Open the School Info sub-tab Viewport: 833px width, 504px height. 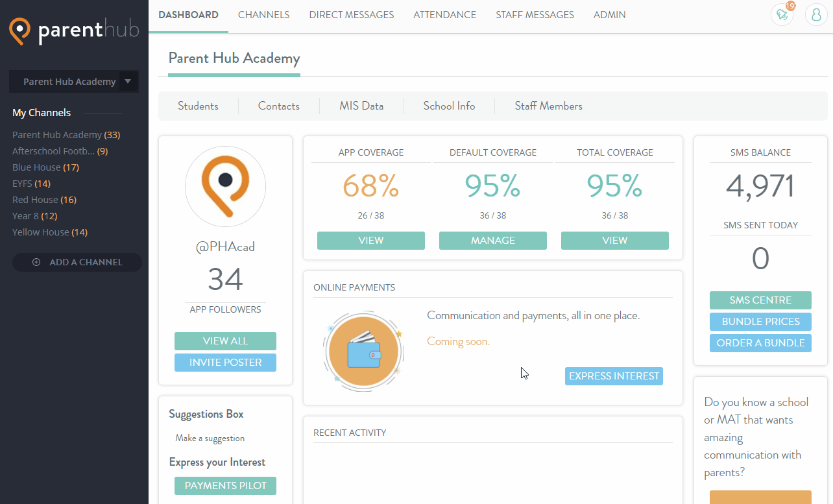(449, 106)
